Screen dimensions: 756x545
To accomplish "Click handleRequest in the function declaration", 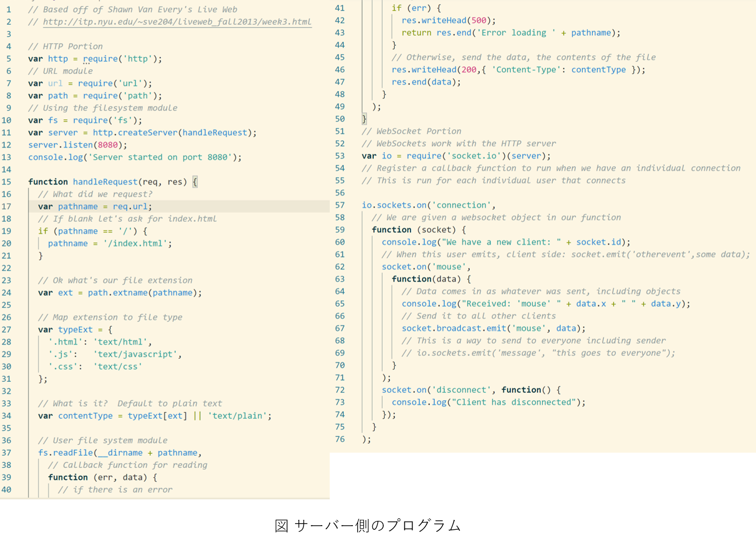I will coord(105,181).
